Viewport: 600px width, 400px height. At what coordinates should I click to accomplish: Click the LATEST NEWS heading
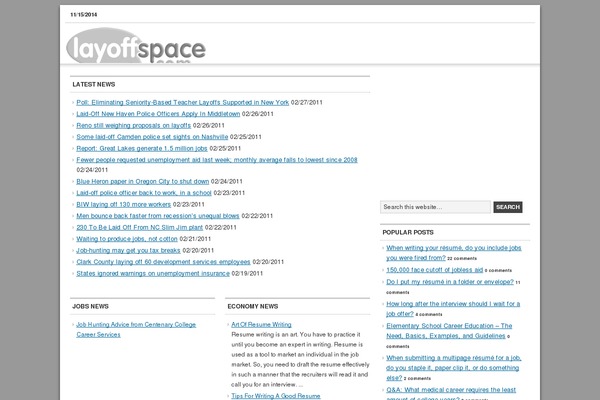94,84
